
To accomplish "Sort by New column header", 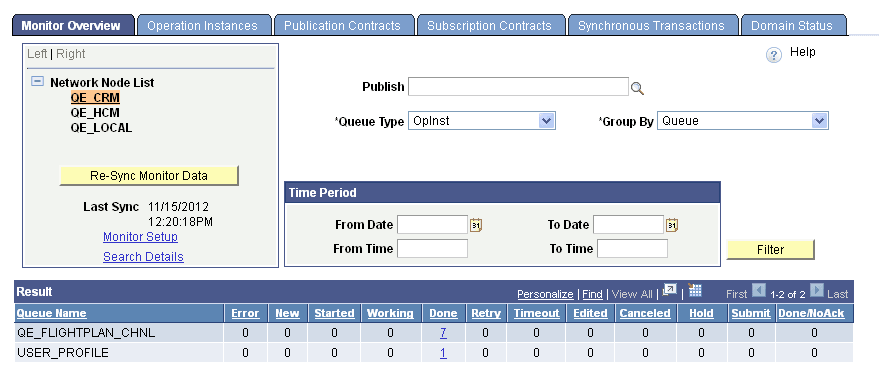I will (287, 313).
